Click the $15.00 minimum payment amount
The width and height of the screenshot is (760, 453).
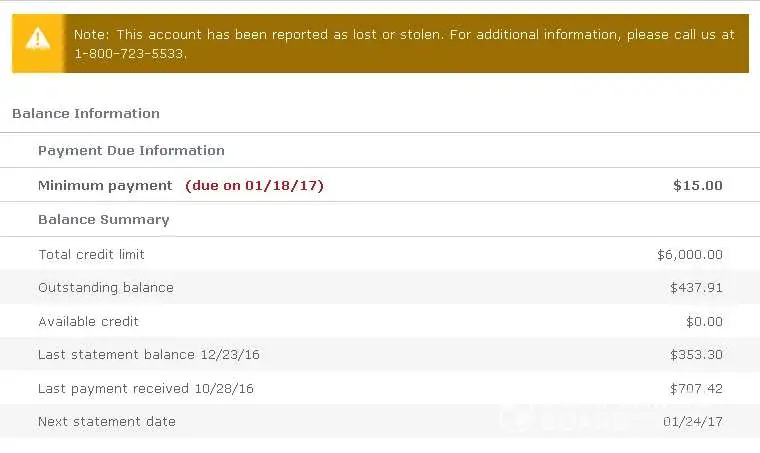697,186
